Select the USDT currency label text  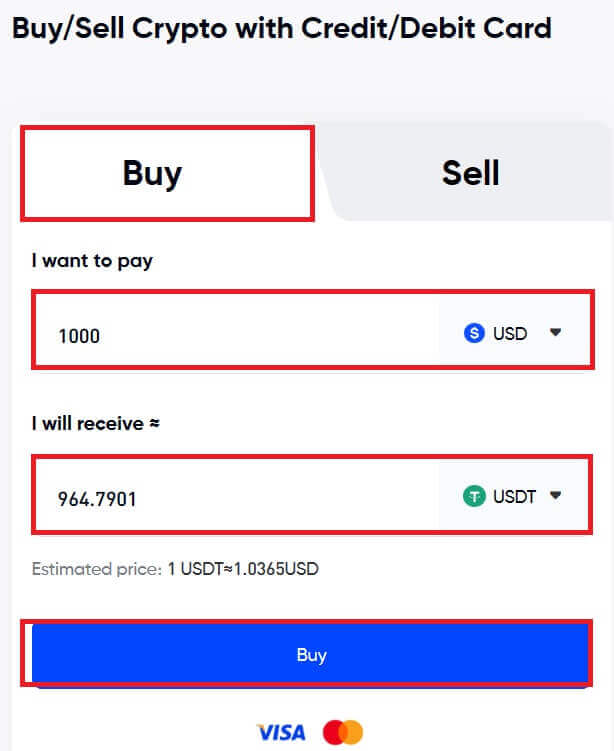pos(515,495)
